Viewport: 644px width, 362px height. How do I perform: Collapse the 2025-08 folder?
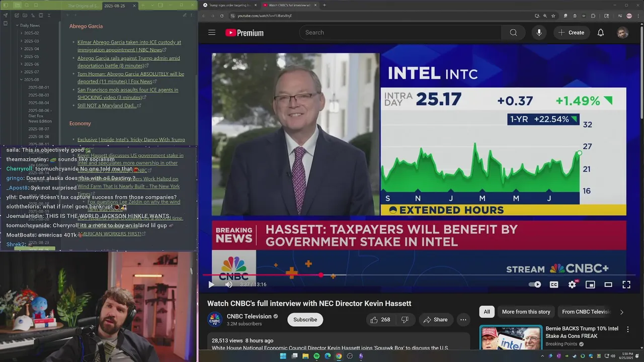[x=31, y=79]
